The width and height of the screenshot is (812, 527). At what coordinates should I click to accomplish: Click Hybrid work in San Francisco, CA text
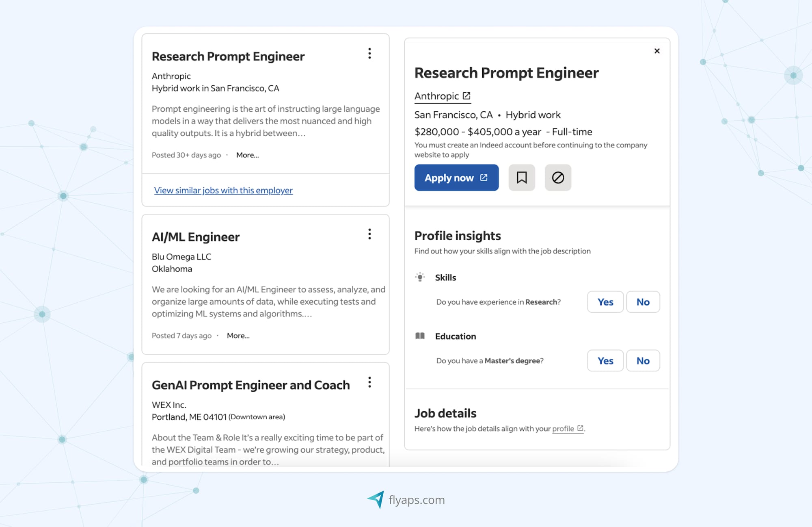(216, 88)
